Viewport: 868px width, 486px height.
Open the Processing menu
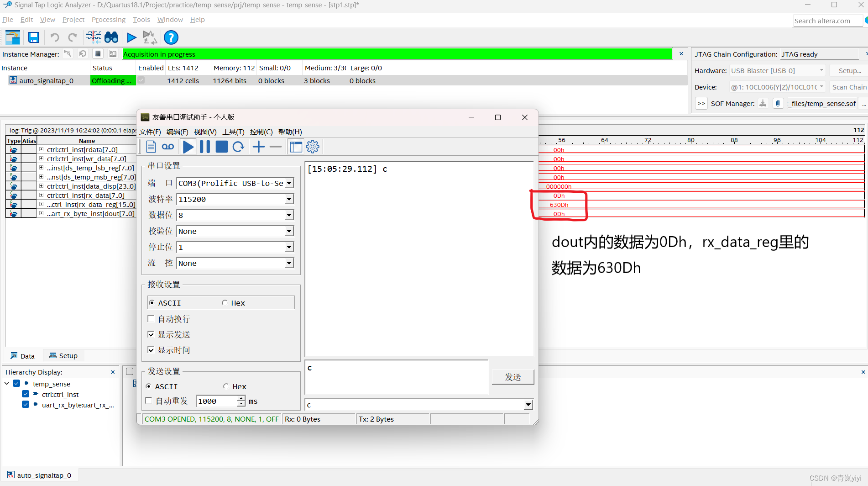click(108, 20)
